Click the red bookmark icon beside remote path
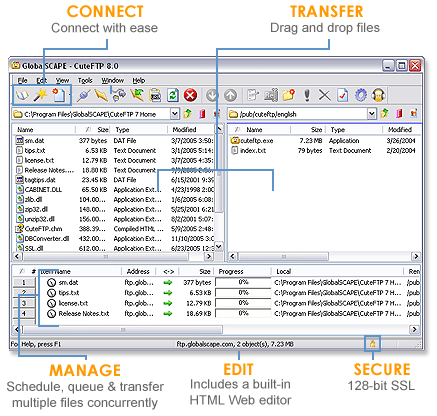The height and width of the screenshot is (416, 437). 399,114
